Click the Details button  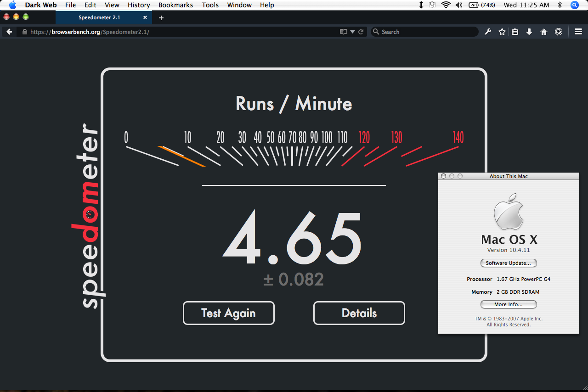[x=359, y=313]
